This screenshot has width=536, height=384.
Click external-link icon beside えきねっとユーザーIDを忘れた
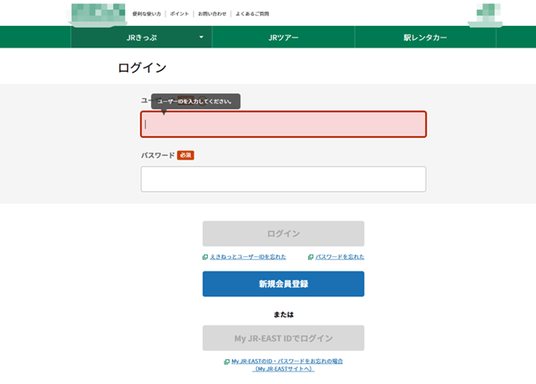tap(205, 257)
